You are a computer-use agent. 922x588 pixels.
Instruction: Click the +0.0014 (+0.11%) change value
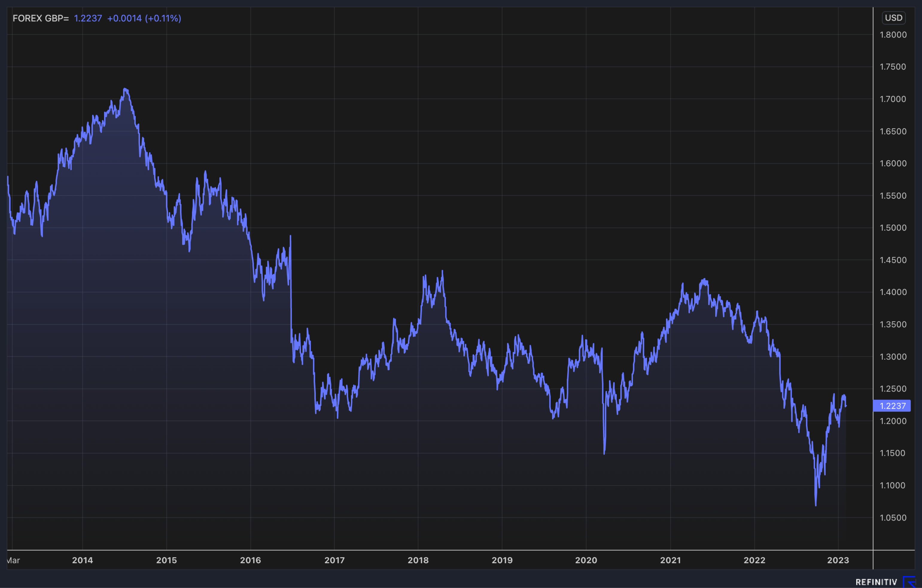point(144,18)
